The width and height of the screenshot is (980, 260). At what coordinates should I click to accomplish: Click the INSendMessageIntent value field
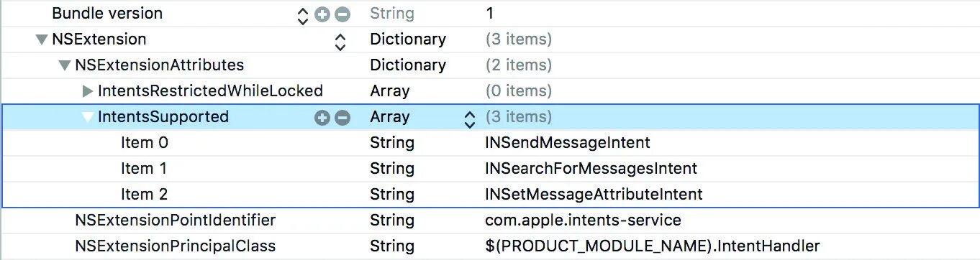[568, 143]
